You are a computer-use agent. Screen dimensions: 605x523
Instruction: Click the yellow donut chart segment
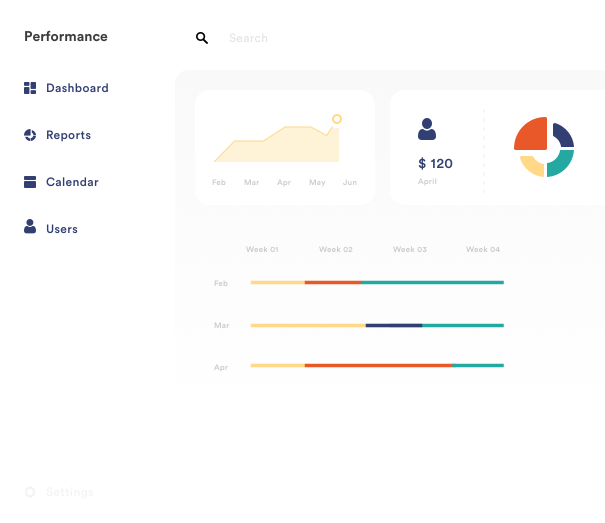click(x=532, y=165)
